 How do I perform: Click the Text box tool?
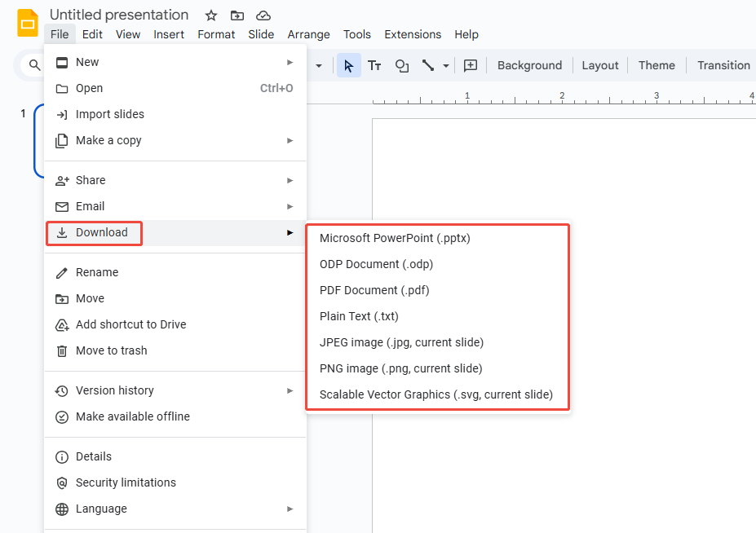[x=374, y=65]
